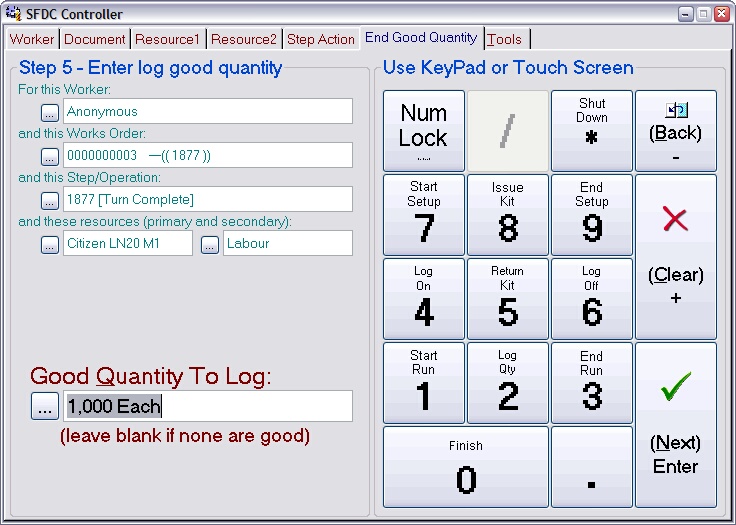Viewport: 736px width, 525px height.
Task: Click the disabled slash keypad key
Action: [508, 131]
